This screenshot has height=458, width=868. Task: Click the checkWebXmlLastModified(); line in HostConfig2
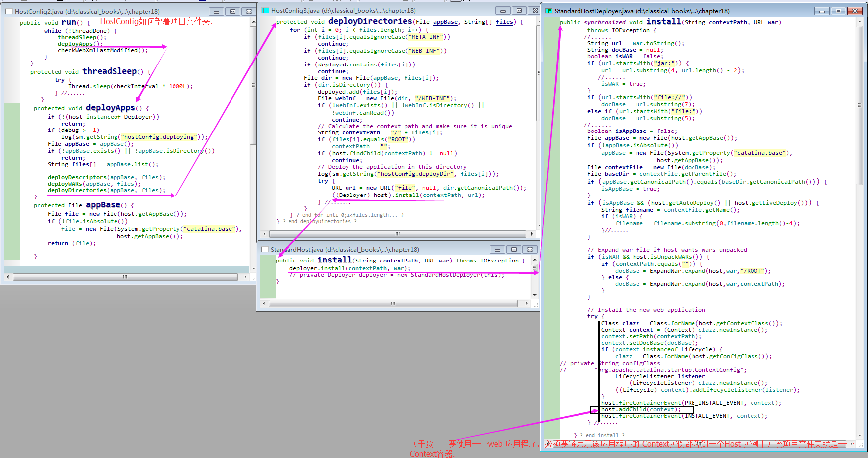(x=103, y=50)
